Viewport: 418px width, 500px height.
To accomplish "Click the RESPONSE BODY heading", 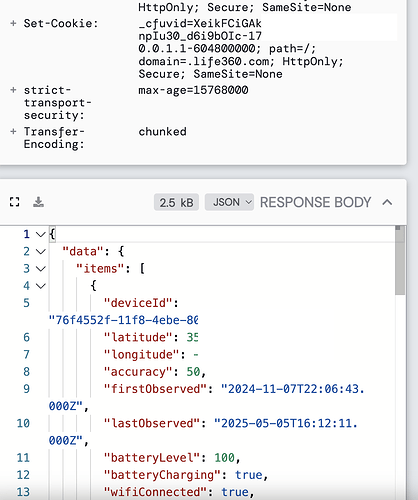I will pyautogui.click(x=315, y=202).
